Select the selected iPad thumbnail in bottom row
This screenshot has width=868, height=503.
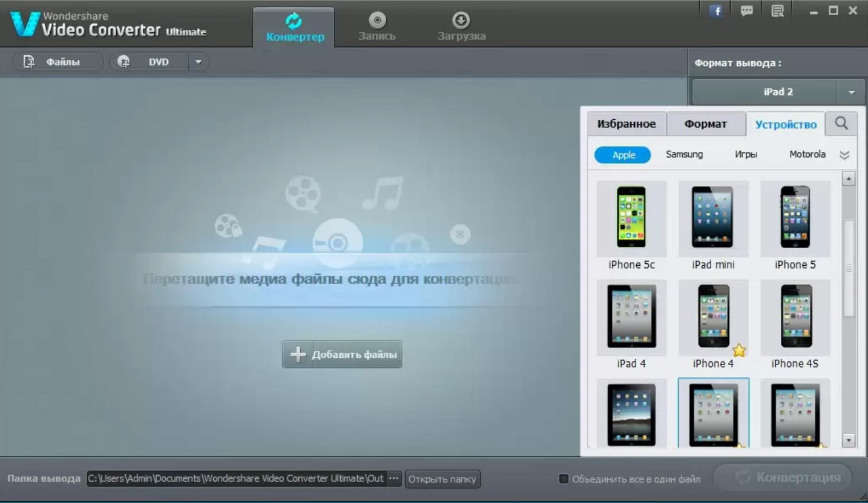click(x=714, y=413)
